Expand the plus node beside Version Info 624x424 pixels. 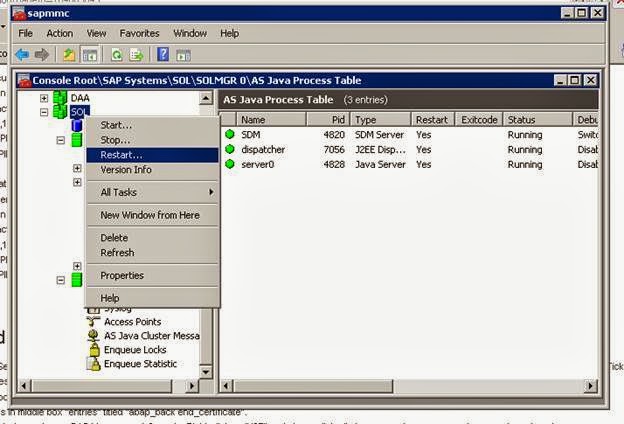77,168
